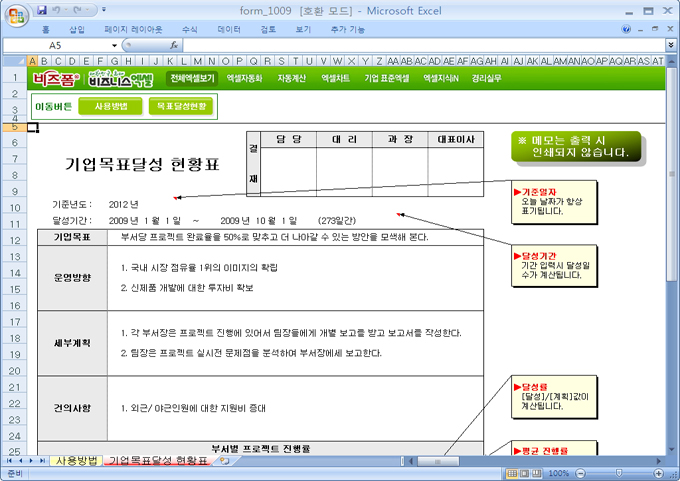Click the zoom out minus button
Screen dimensions: 680x481
pos(580,473)
